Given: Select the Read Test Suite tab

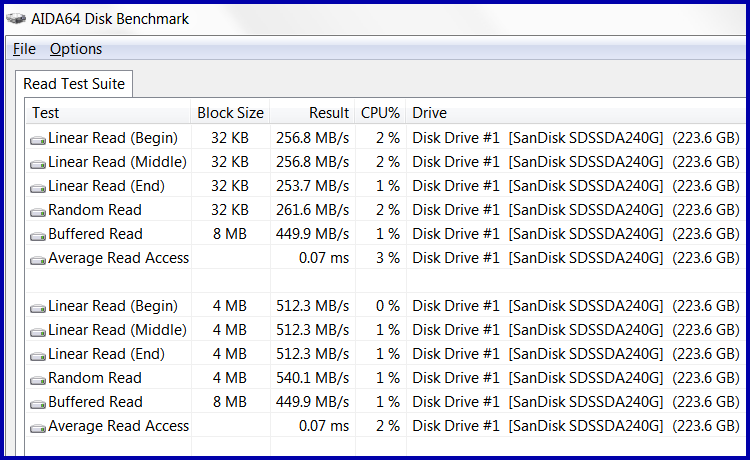Looking at the screenshot, I should (74, 84).
